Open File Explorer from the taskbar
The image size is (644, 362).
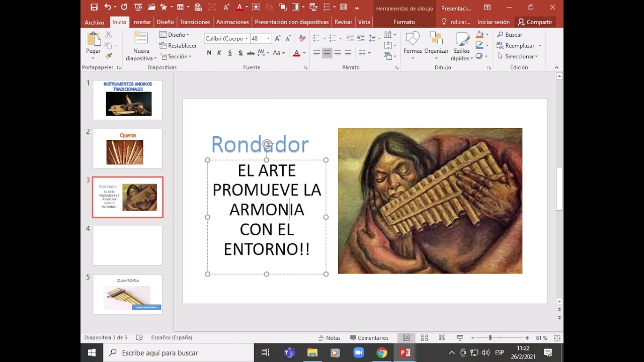coord(312,353)
